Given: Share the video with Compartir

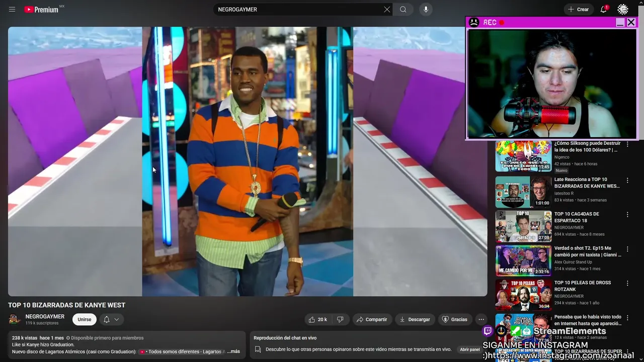Looking at the screenshot, I should click(x=372, y=319).
